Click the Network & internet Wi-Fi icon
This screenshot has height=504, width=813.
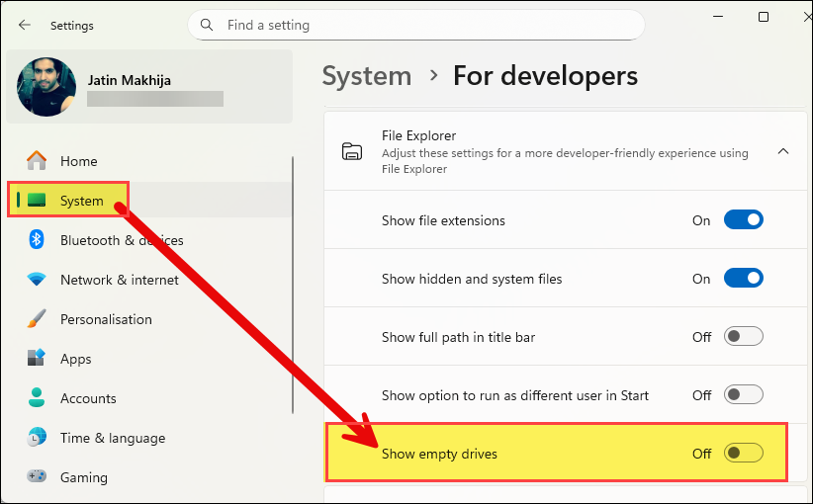37,280
